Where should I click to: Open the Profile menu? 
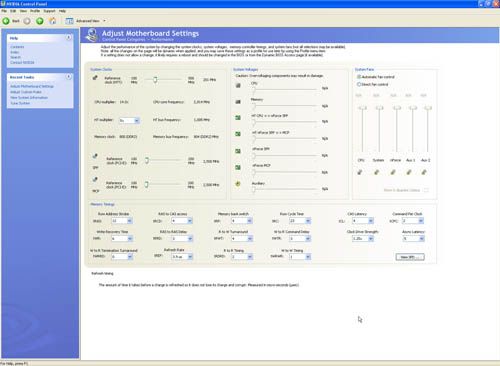tap(35, 11)
